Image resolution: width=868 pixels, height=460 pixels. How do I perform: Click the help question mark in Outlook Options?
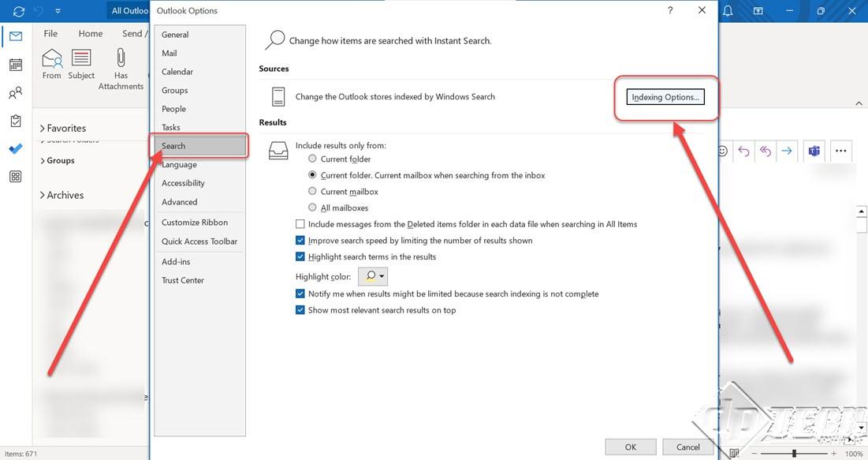click(670, 10)
